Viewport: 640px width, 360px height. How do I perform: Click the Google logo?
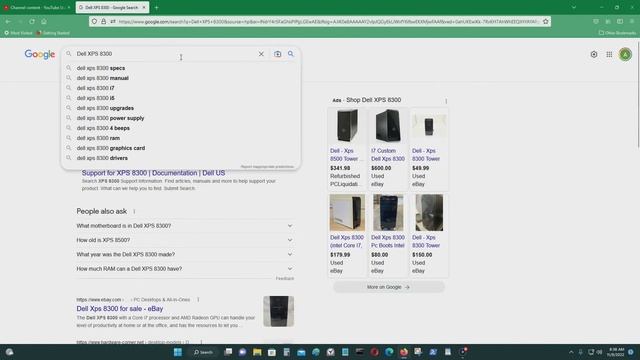(x=40, y=54)
